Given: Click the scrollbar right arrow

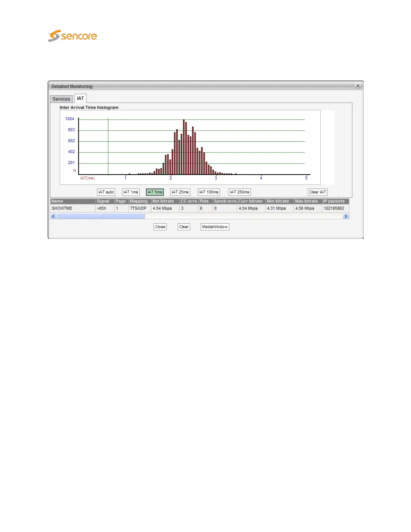Looking at the screenshot, I should click(346, 217).
